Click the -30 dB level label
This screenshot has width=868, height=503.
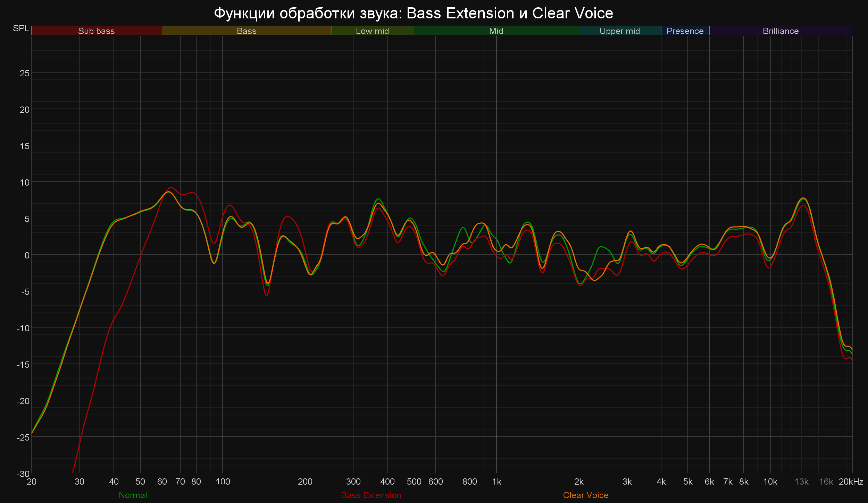pos(23,474)
